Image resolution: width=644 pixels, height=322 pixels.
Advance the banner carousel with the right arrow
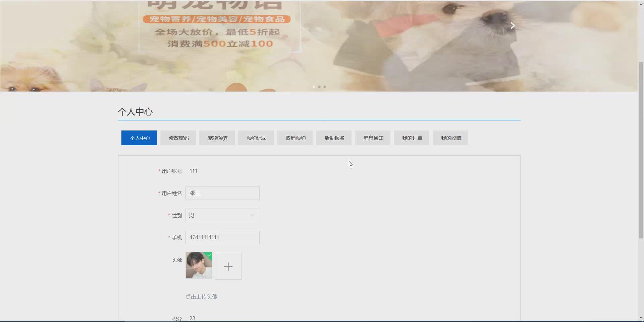pyautogui.click(x=513, y=25)
